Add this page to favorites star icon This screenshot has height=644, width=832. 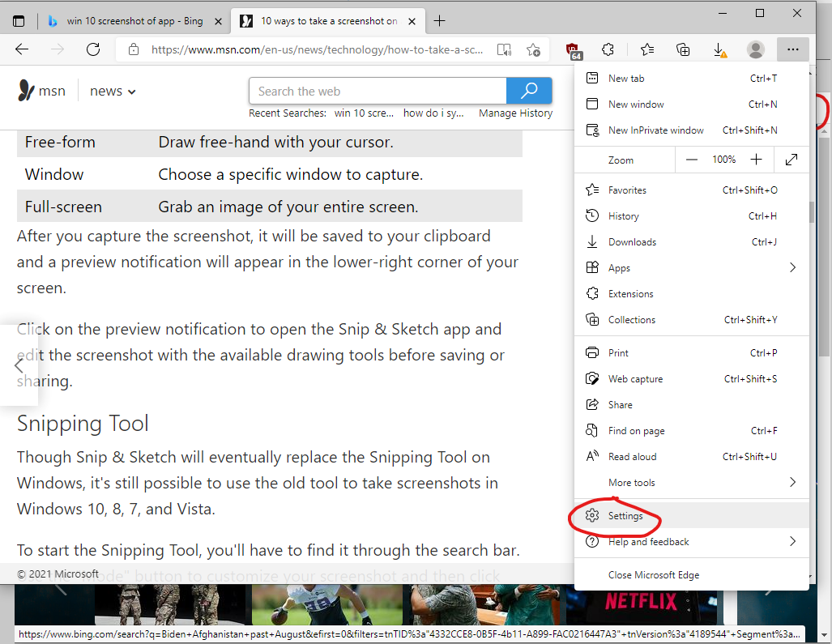click(533, 50)
